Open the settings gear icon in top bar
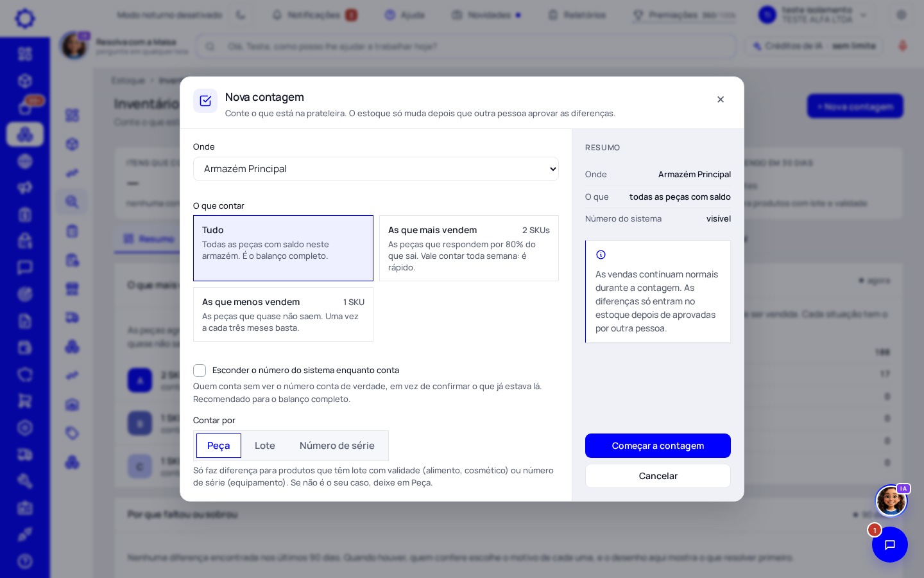 (x=902, y=15)
